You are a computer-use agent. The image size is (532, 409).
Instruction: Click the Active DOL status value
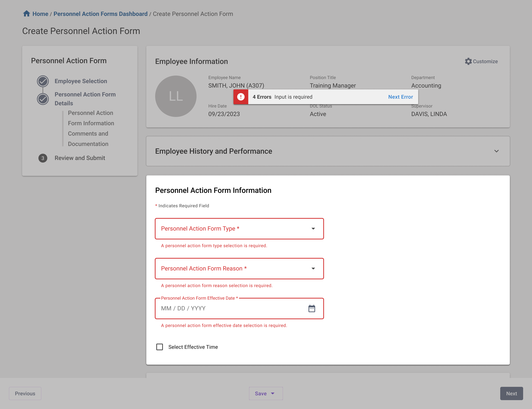[318, 114]
